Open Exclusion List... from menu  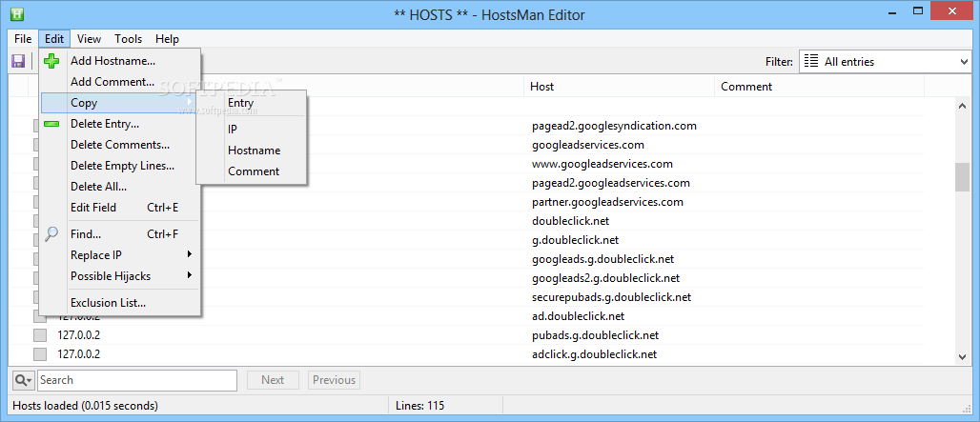[119, 303]
